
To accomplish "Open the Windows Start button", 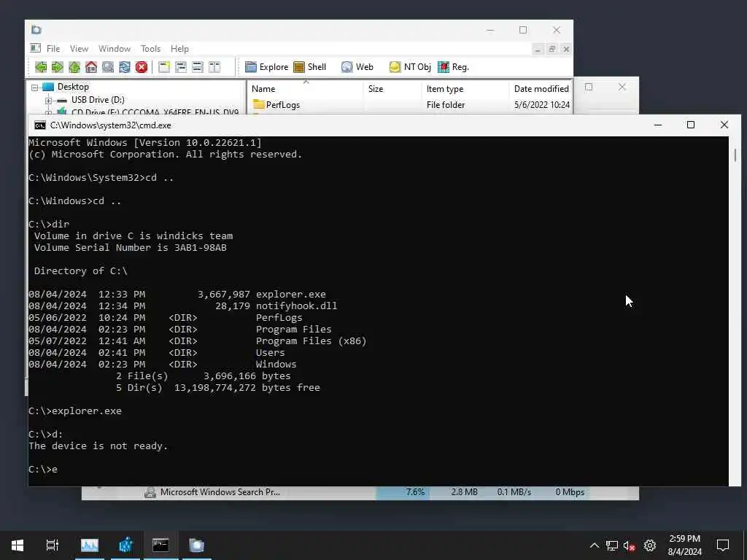I will [x=18, y=545].
